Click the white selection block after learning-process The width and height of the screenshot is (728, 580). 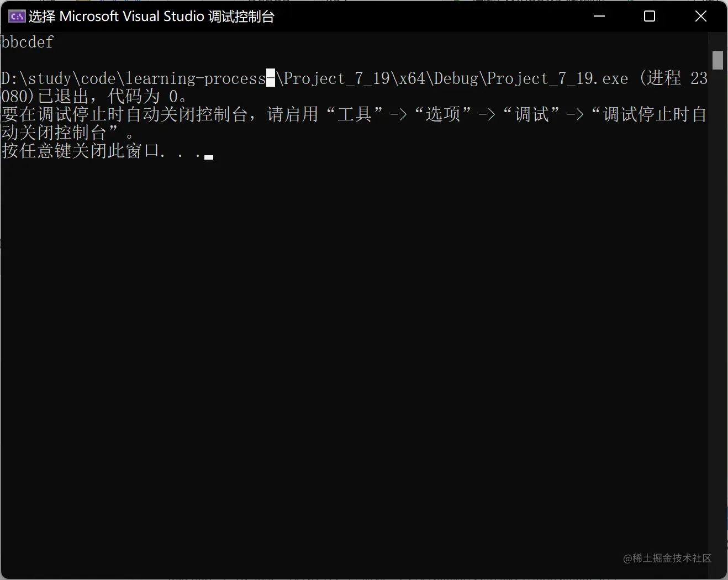tap(271, 78)
